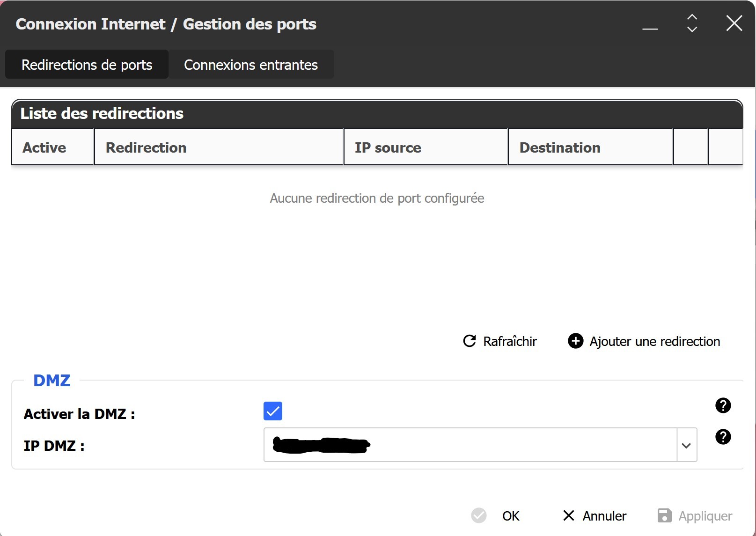Click the Annuler button label
This screenshot has height=536, width=756.
click(x=604, y=516)
